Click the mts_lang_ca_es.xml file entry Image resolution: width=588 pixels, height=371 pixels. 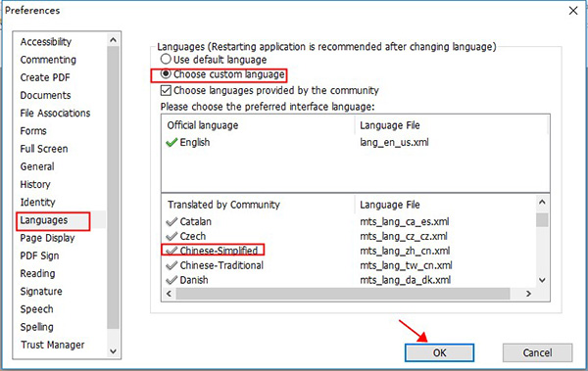click(x=404, y=221)
